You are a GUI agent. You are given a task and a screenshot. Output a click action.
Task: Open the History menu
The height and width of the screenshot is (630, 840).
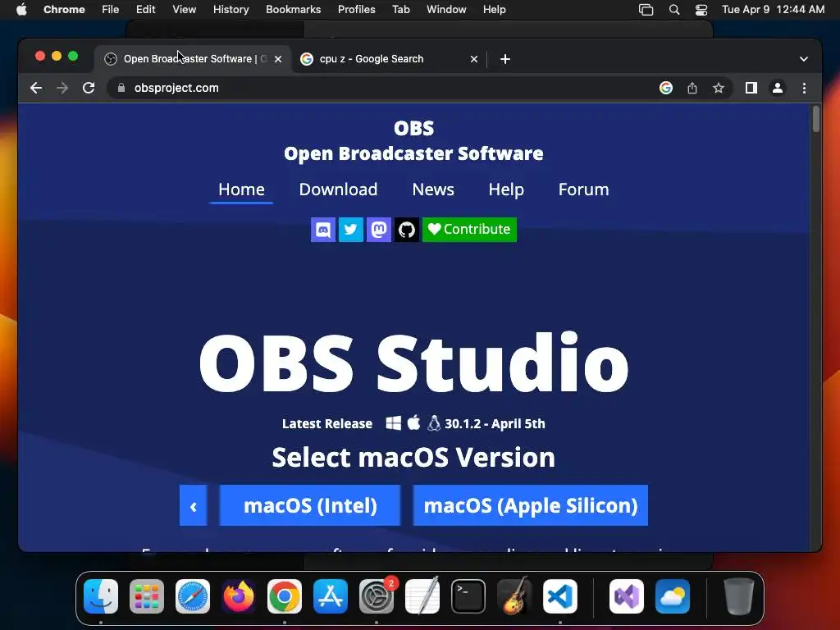click(x=231, y=10)
